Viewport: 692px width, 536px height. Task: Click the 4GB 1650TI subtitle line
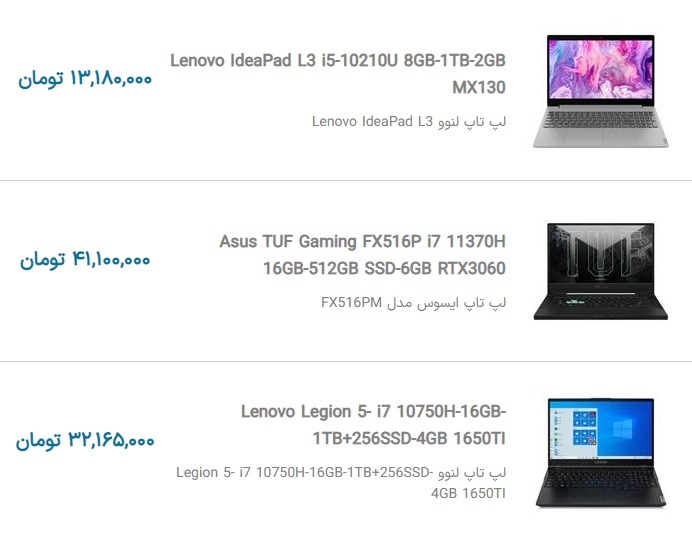pyautogui.click(x=468, y=493)
